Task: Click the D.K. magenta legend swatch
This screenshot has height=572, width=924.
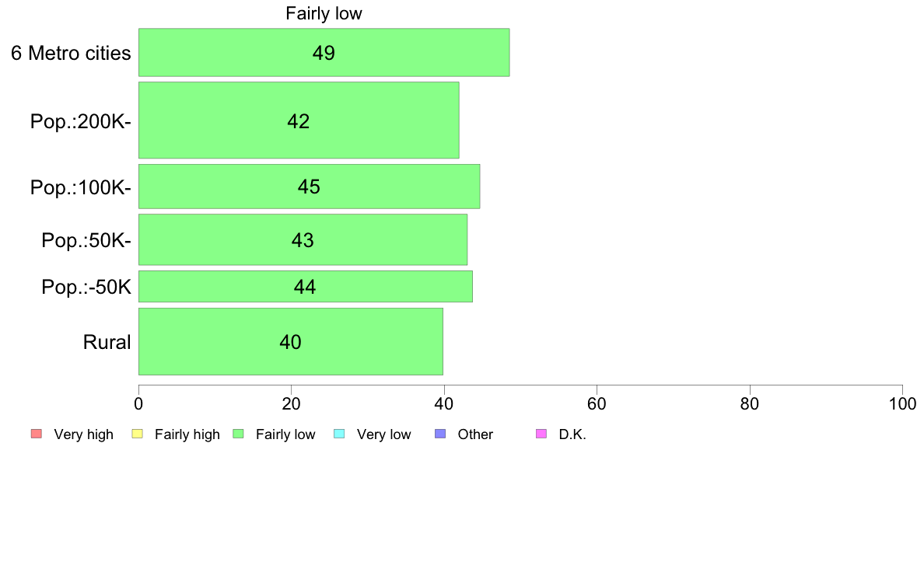Action: point(541,434)
